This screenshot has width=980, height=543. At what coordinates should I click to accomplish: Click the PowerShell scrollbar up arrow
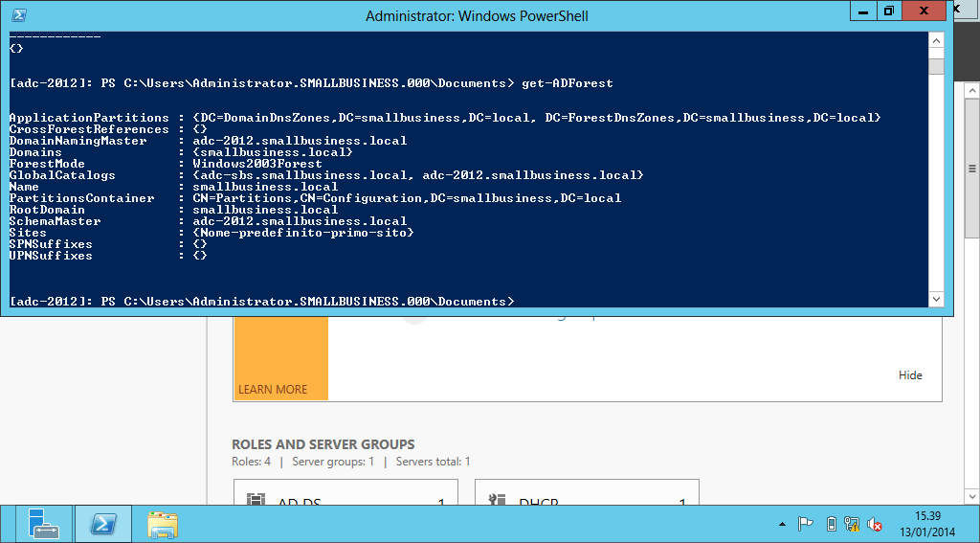(x=936, y=40)
